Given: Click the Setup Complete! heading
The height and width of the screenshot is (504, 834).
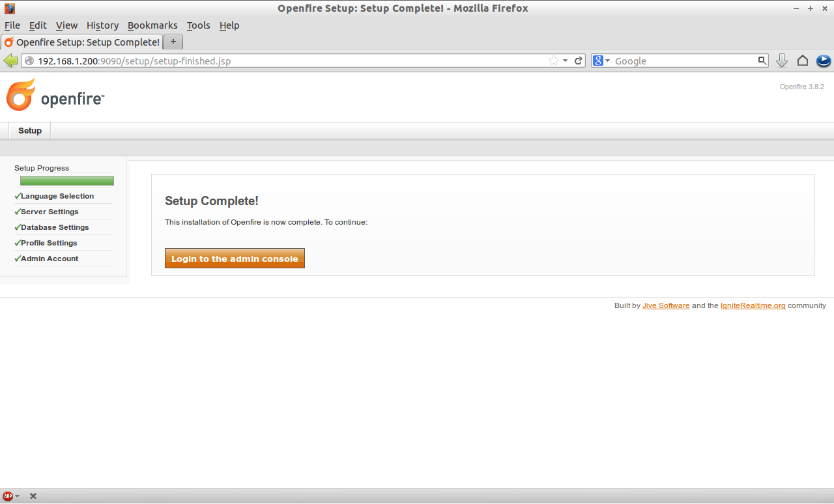Looking at the screenshot, I should (x=212, y=201).
